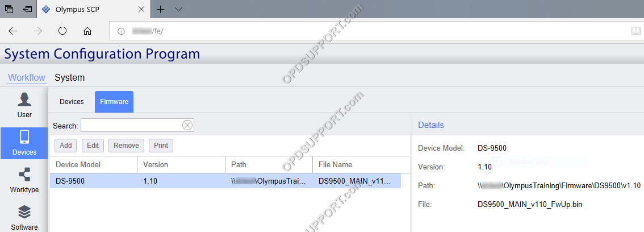Viewport: 644px width, 232px height.
Task: Reload the page with Refresh icon
Action: (62, 31)
